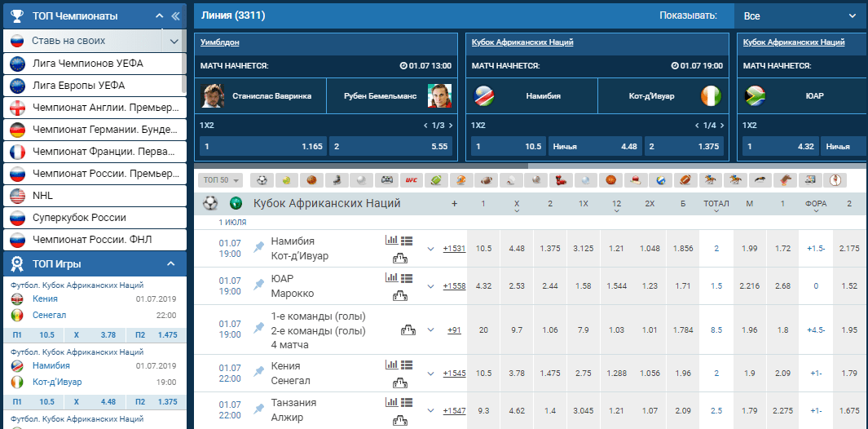Select the football (soccer ball) sport filter

(262, 180)
